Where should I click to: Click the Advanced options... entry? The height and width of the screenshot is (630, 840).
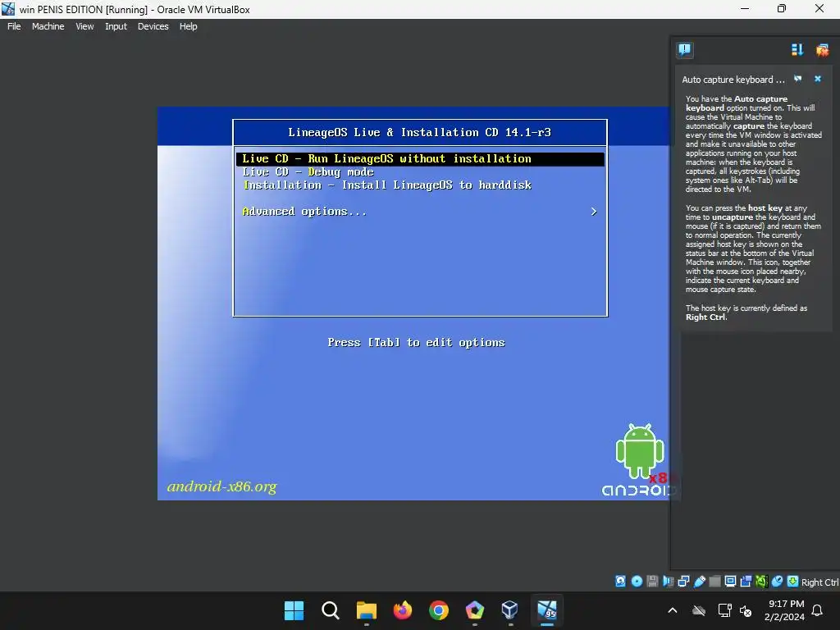tap(304, 212)
